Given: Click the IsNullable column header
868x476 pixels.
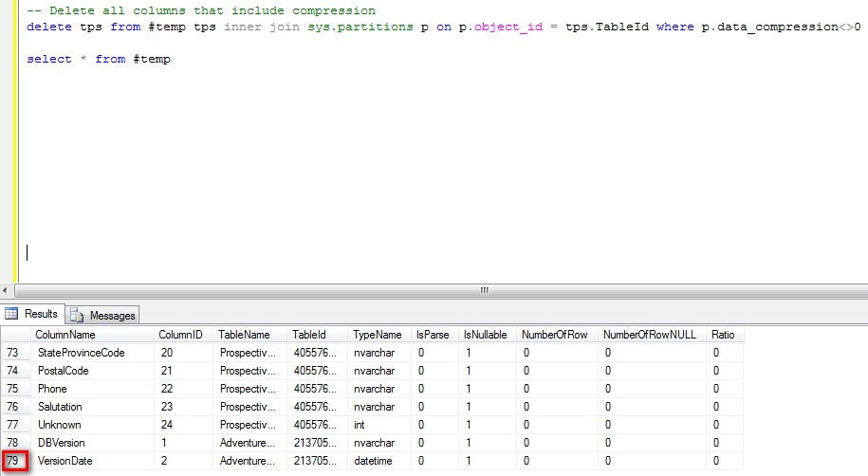Looking at the screenshot, I should (x=485, y=335).
